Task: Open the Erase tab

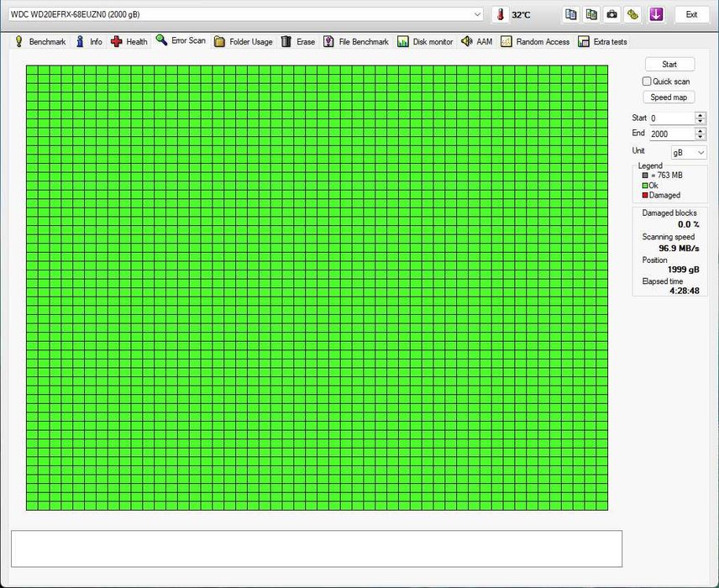Action: coord(298,42)
